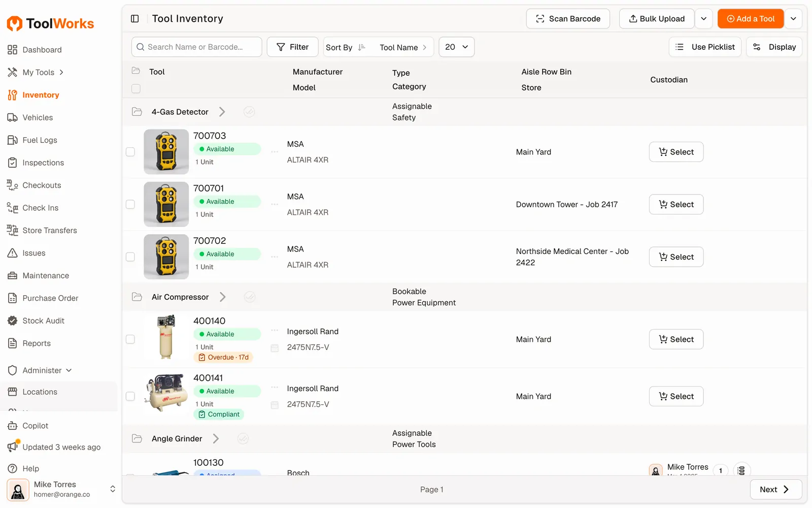Screen dimensions: 812x508
Task: Tick the checkbox for tool 400140
Action: point(130,339)
